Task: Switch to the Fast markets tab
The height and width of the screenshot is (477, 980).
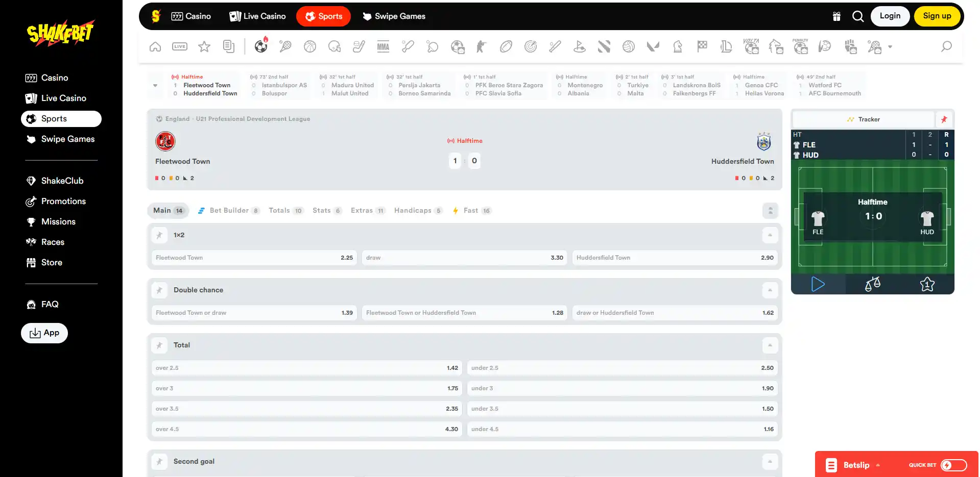Action: pyautogui.click(x=472, y=211)
